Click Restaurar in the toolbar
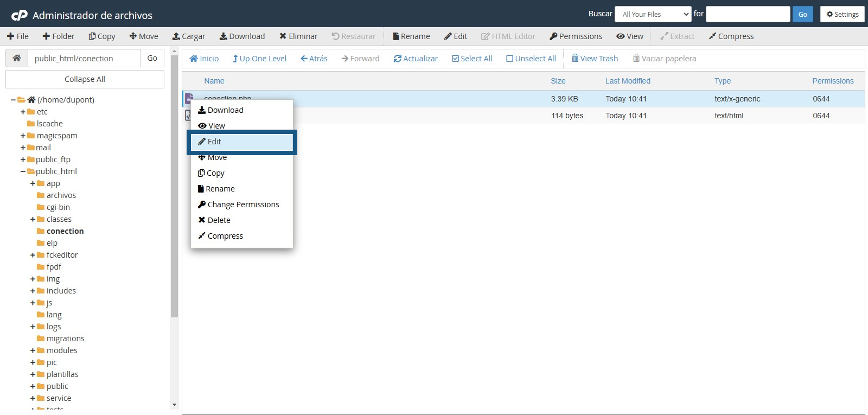 coord(354,36)
